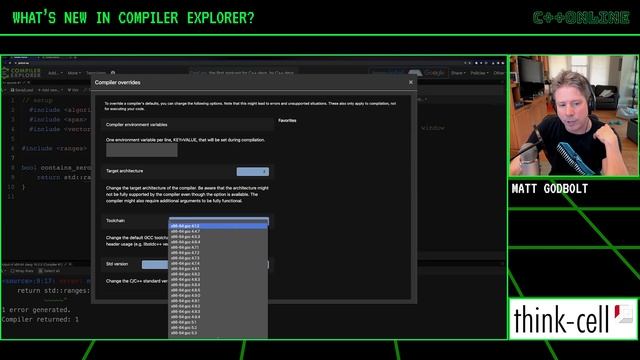
Task: Select x86-64 gcc 4.9.4 toolchain
Action: (218, 316)
